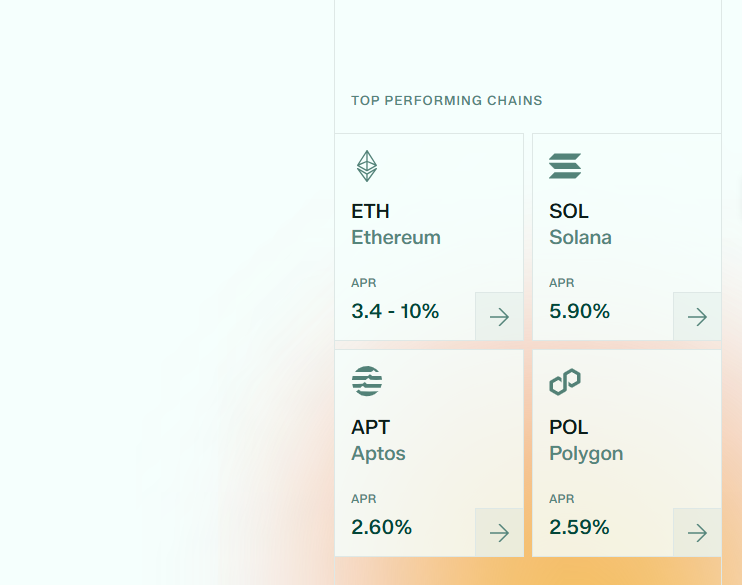Go to Polygon using its arrow button

pos(697,533)
